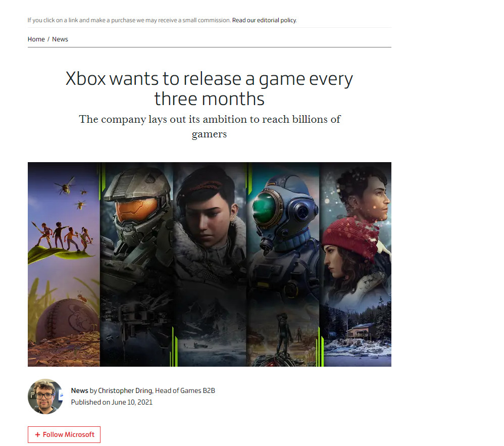Click the small commission disclaimer text

pyautogui.click(x=129, y=20)
